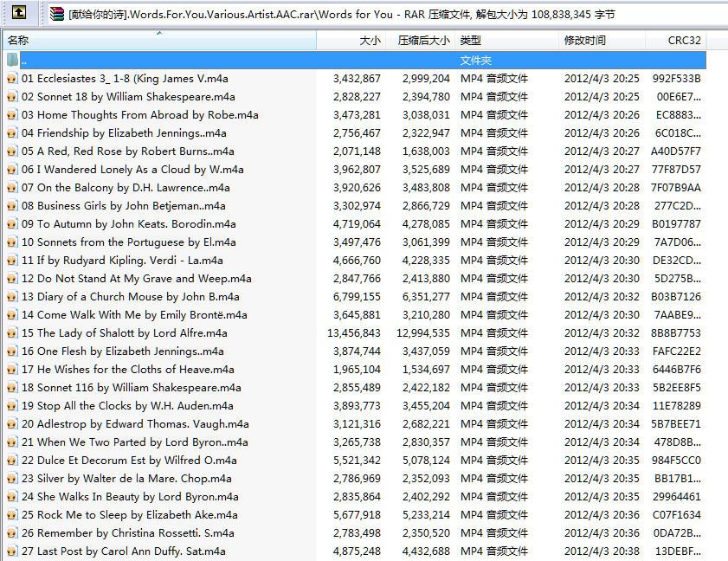The image size is (728, 561).
Task: Click the audio icon for 04 Friendship
Action: pos(12,132)
